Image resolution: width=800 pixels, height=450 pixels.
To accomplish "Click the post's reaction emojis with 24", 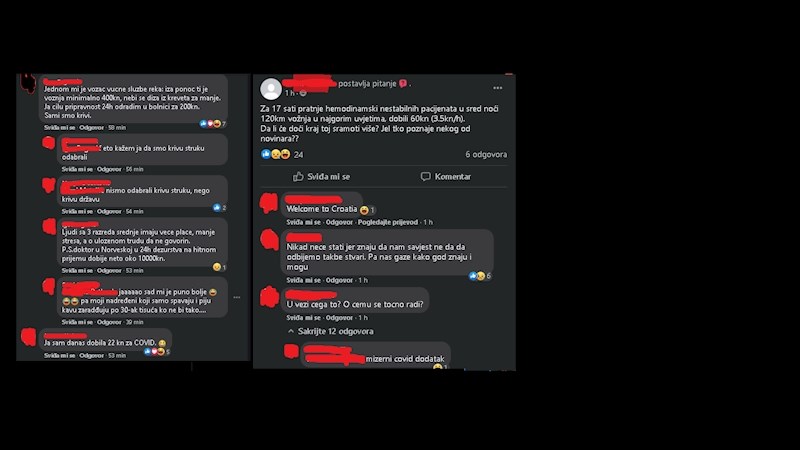I will coord(282,154).
